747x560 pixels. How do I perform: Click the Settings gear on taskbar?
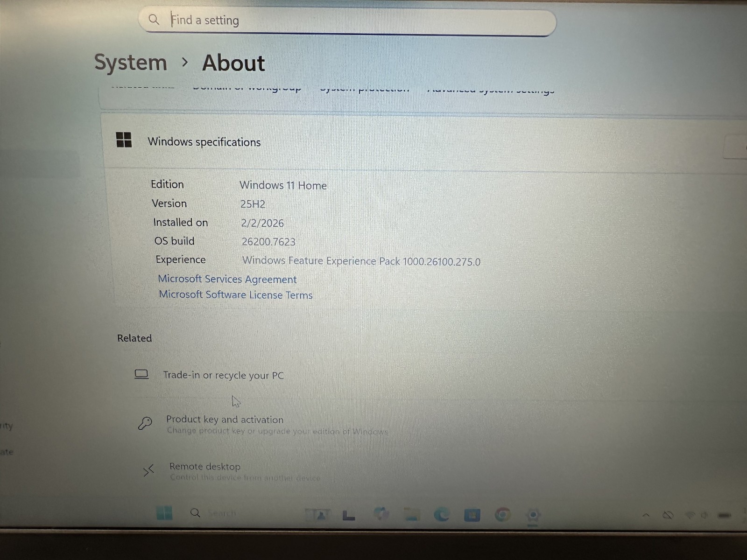(x=533, y=516)
